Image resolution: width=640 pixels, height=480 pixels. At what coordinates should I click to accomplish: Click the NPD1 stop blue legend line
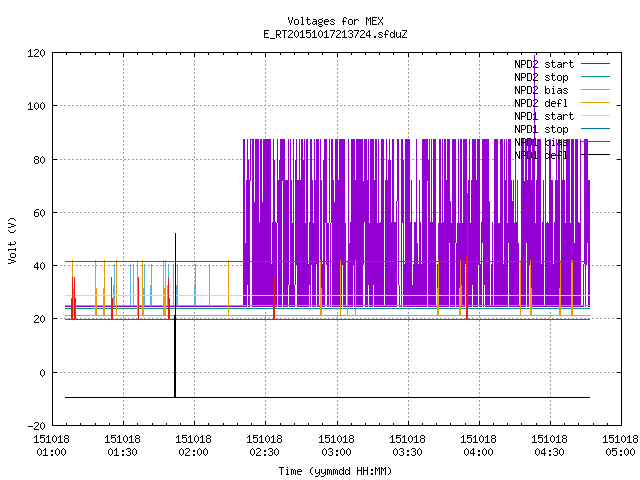pos(595,129)
